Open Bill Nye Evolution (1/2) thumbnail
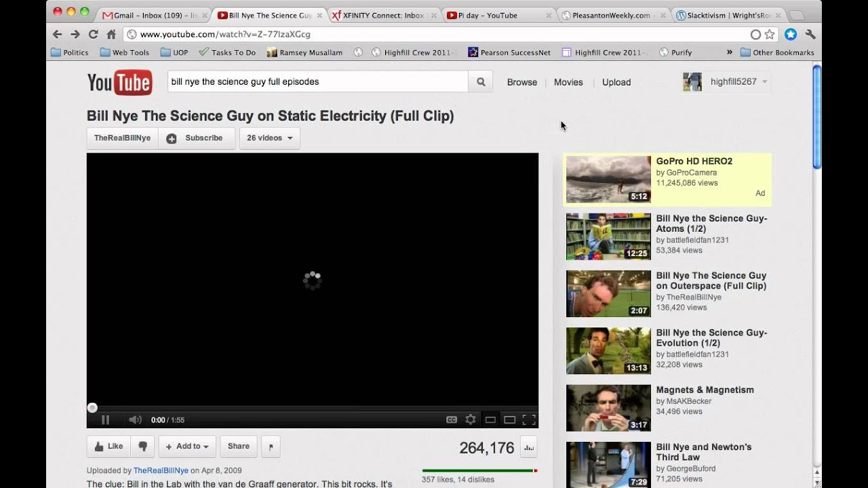Viewport: 868px width, 488px height. point(608,350)
